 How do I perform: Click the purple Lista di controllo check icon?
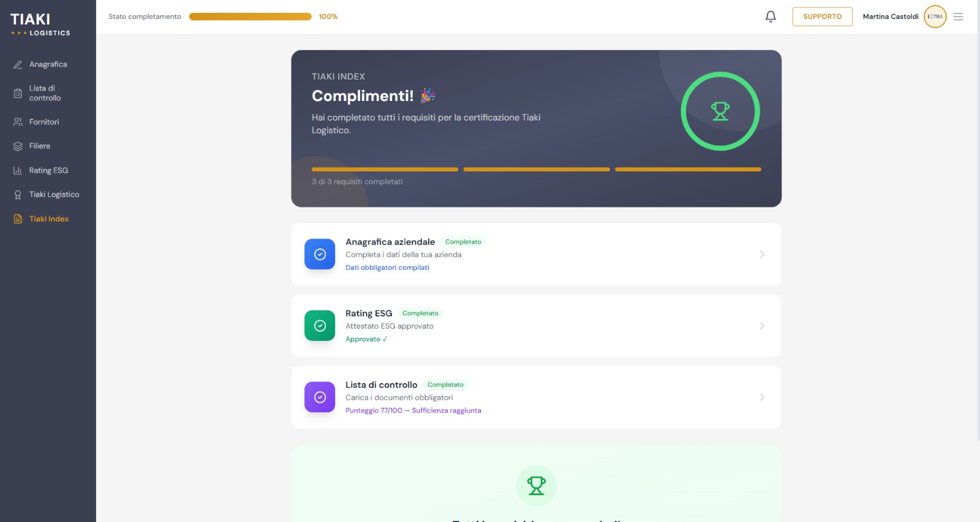(320, 397)
